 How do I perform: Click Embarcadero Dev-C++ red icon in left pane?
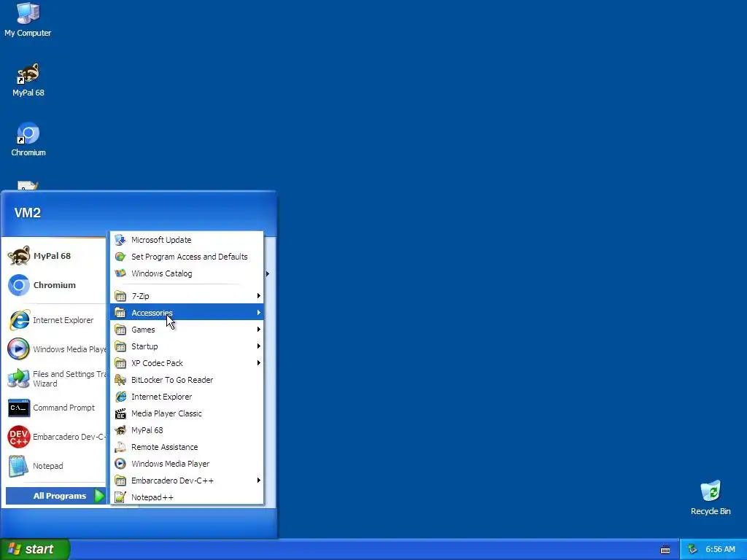[19, 437]
